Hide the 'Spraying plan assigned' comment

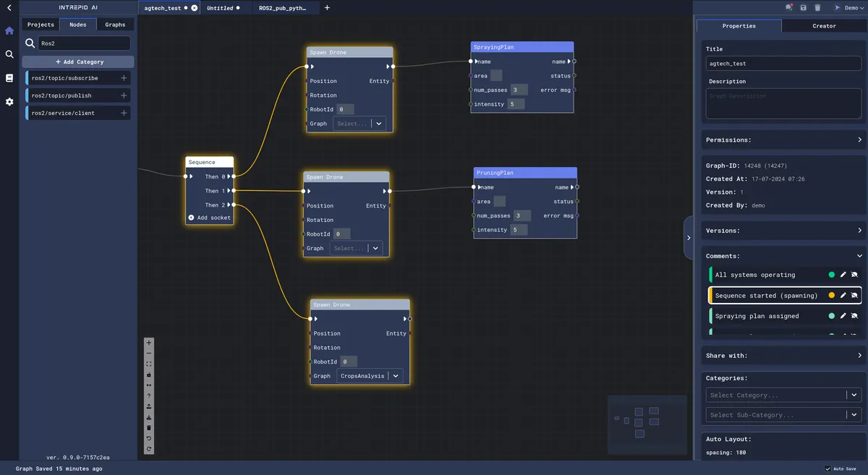tap(854, 316)
